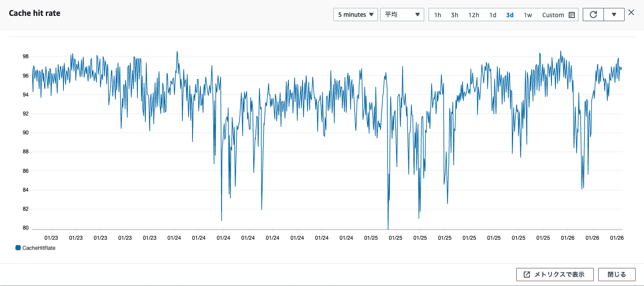The width and height of the screenshot is (644, 286).
Task: Choose the 12h time range
Action: 474,15
